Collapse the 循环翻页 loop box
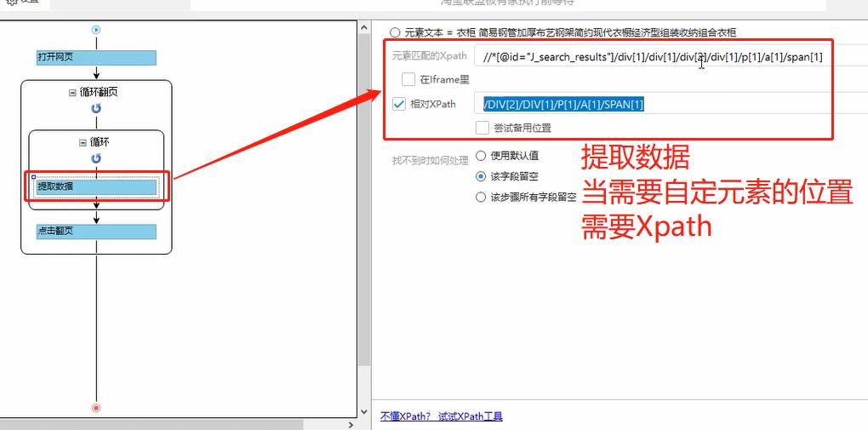The width and height of the screenshot is (868, 430). coord(72,93)
